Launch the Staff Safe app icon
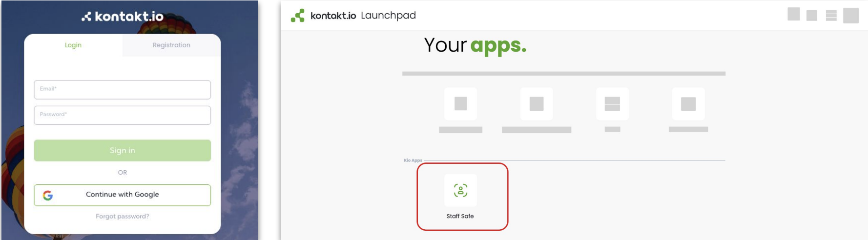The height and width of the screenshot is (240, 868). [x=460, y=190]
